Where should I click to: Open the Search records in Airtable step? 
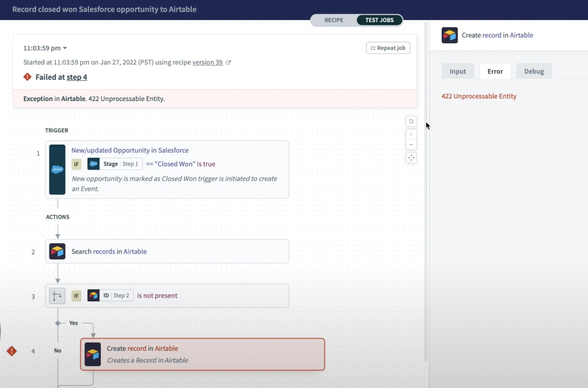click(167, 251)
